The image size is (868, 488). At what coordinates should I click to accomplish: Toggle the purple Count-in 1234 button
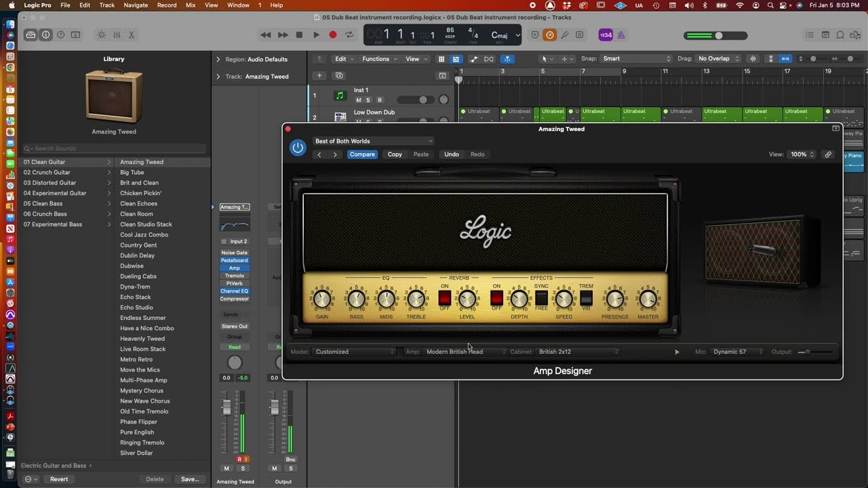pos(606,35)
